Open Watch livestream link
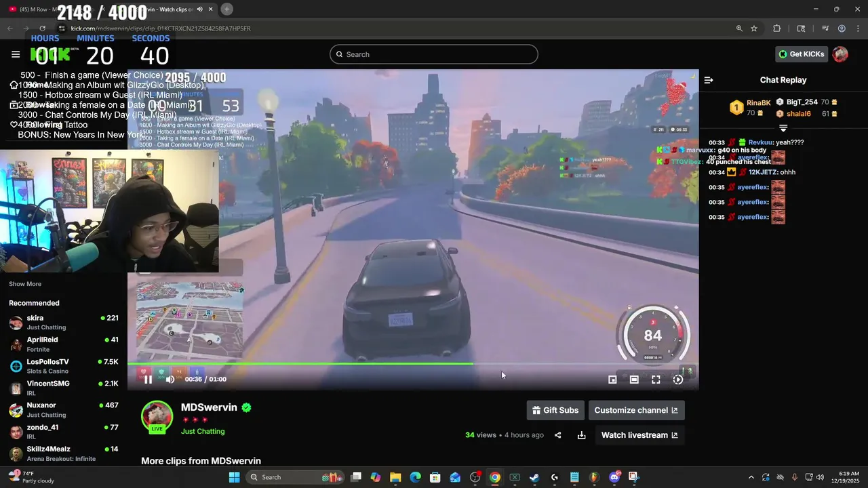Image resolution: width=868 pixels, height=488 pixels. tap(639, 435)
